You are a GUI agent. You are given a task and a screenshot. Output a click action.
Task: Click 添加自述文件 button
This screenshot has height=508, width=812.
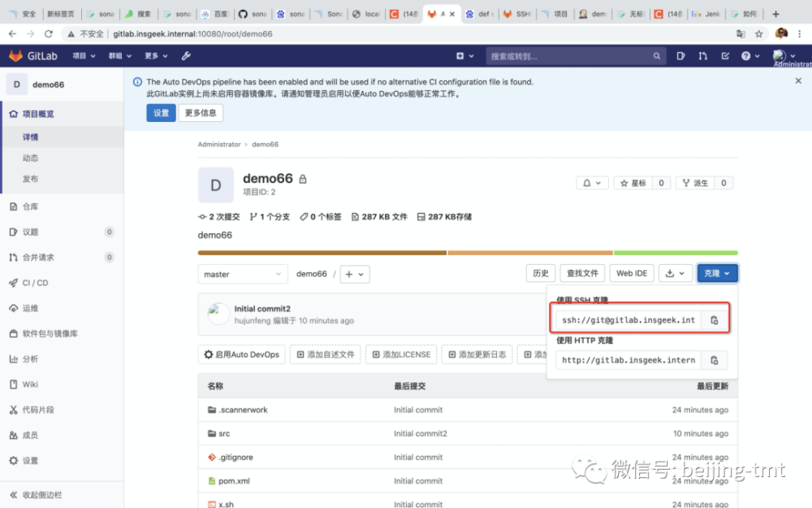326,354
